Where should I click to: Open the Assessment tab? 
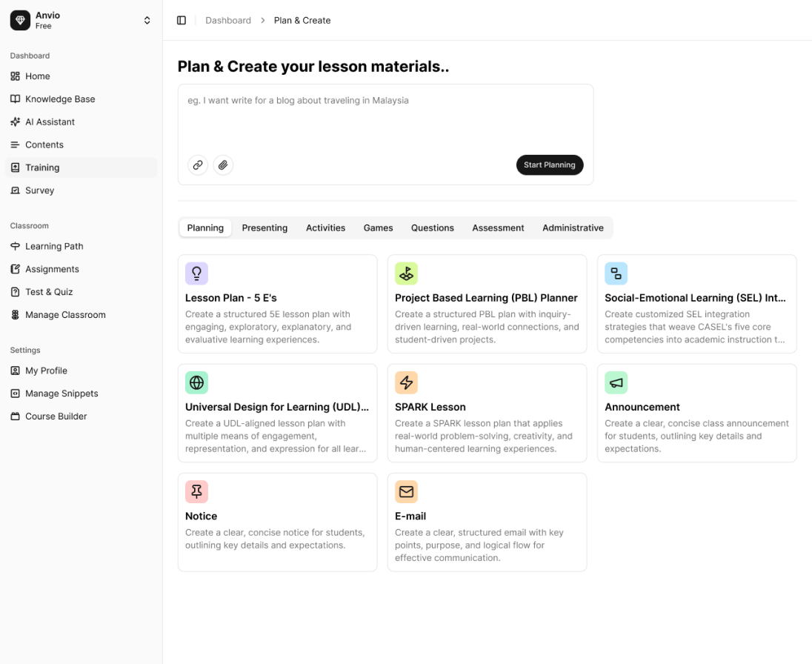coord(498,228)
